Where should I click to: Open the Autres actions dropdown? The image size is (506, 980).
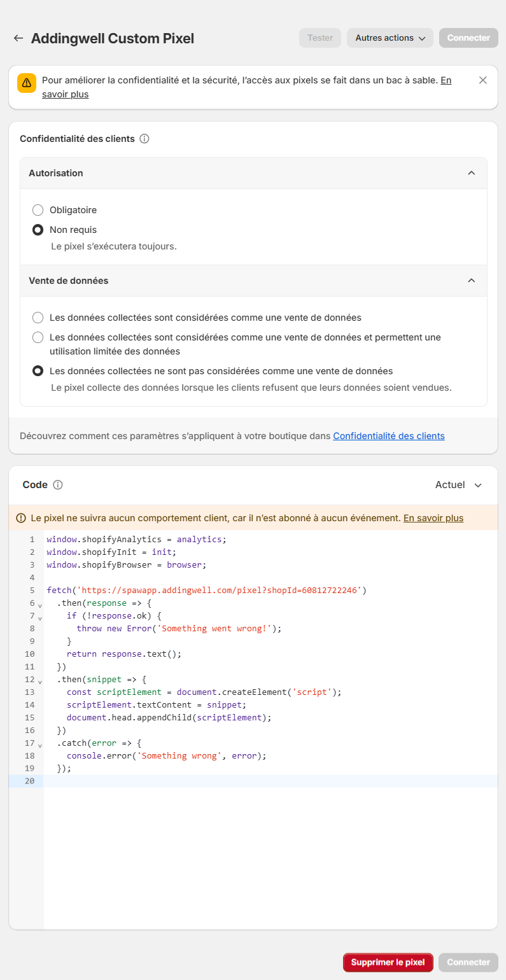(x=390, y=38)
